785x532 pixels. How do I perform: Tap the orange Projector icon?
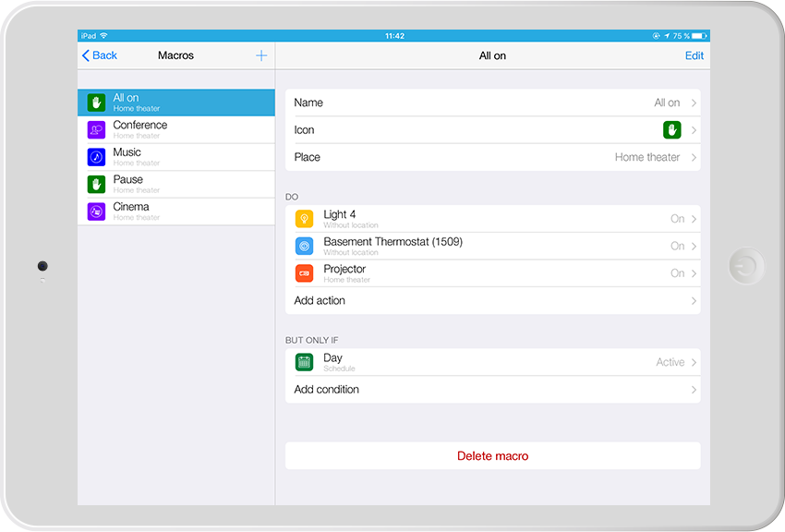[x=304, y=273]
